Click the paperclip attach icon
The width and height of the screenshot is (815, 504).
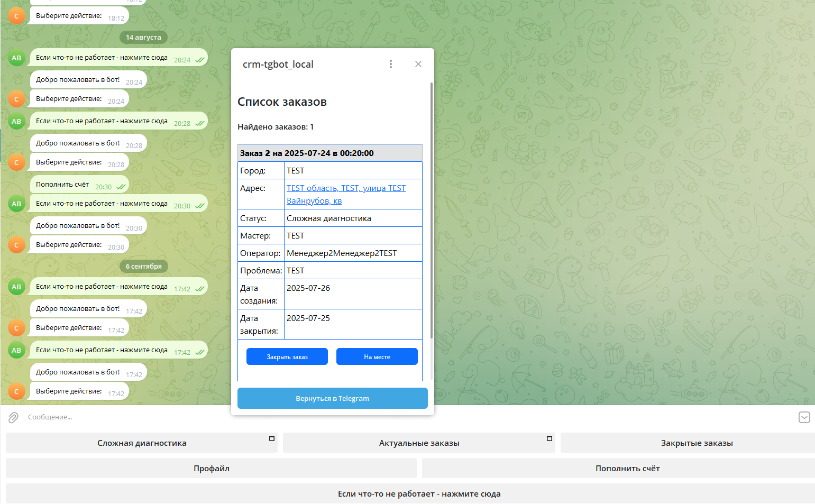[x=13, y=417]
